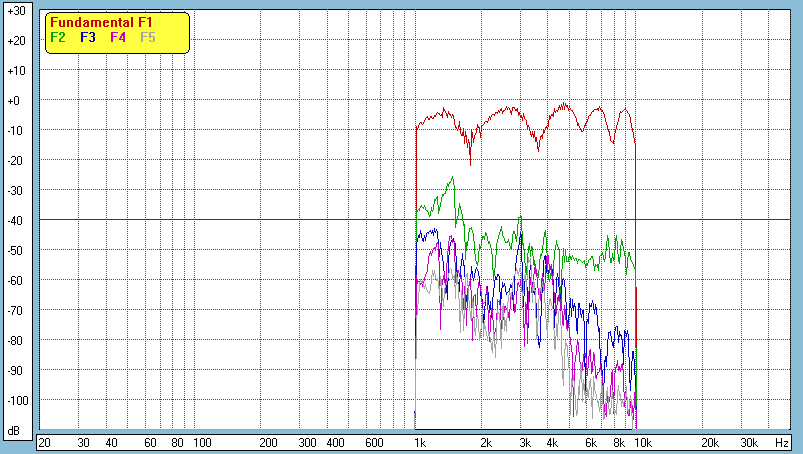Click the -70 label on the dB axis
Image resolution: width=803 pixels, height=454 pixels.
(x=15, y=310)
